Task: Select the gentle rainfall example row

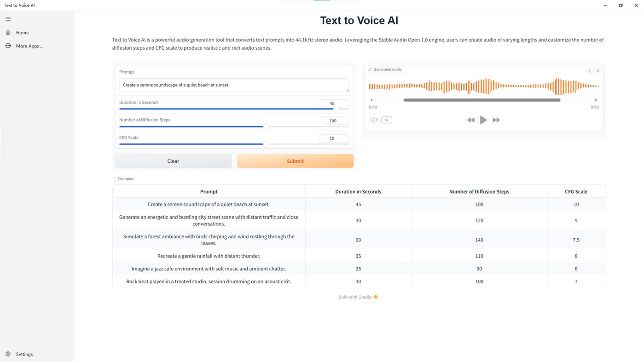Action: click(x=209, y=256)
